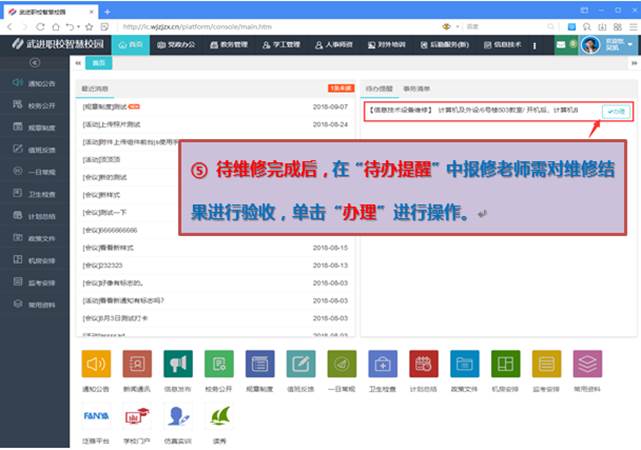Click the blue 规章制度 tile
Image resolution: width=641 pixels, height=450 pixels.
(260, 363)
